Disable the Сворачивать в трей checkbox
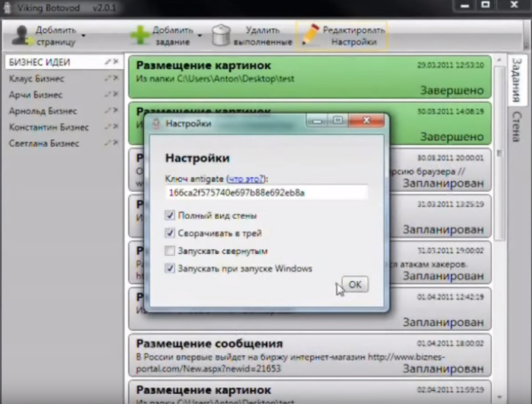This screenshot has width=532, height=404. pyautogui.click(x=170, y=233)
